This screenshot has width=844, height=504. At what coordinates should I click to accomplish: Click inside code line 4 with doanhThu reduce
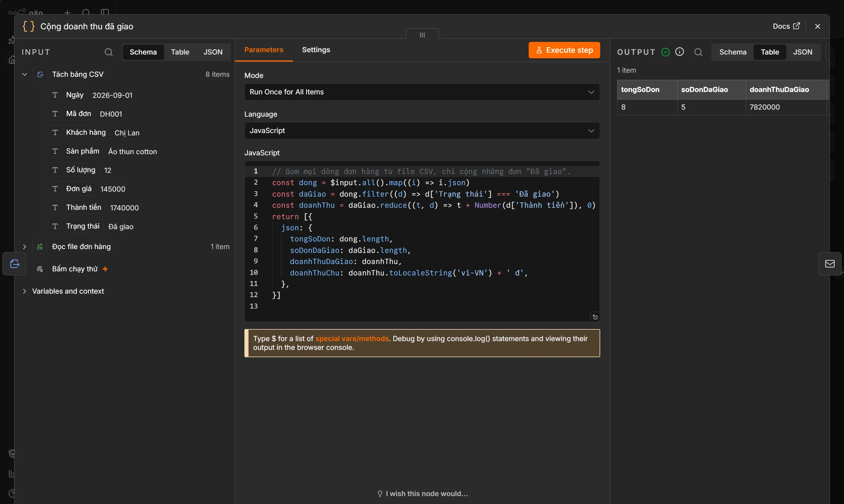(433, 205)
